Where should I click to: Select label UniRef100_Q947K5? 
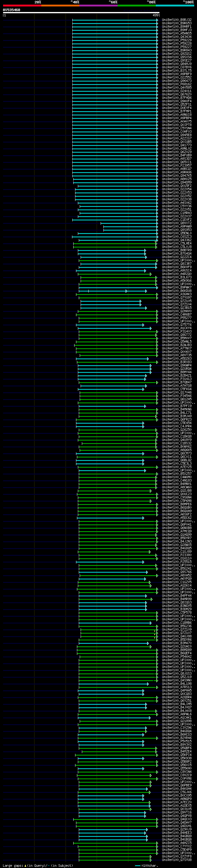click(177, 176)
